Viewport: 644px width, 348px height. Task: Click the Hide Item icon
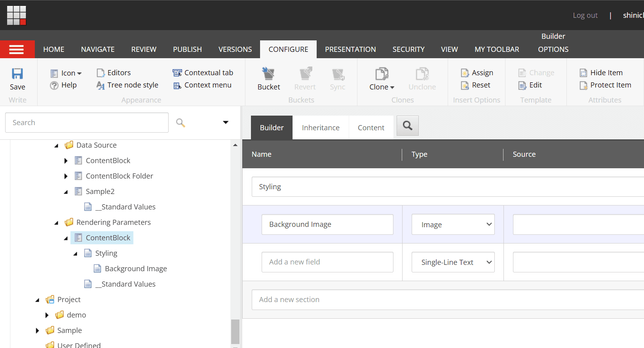[583, 73]
